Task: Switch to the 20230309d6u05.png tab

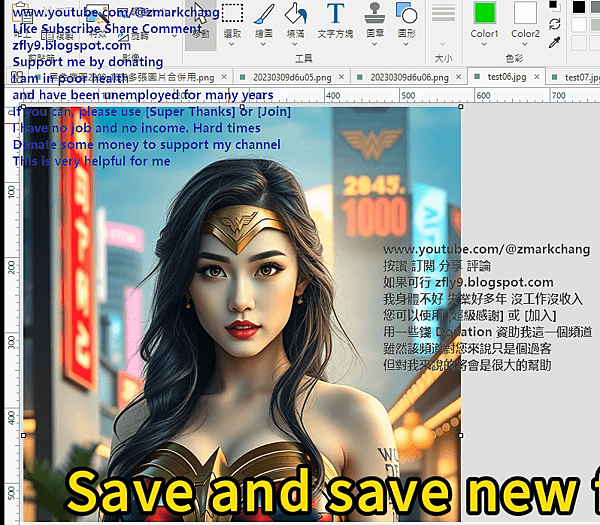Action: pos(292,77)
